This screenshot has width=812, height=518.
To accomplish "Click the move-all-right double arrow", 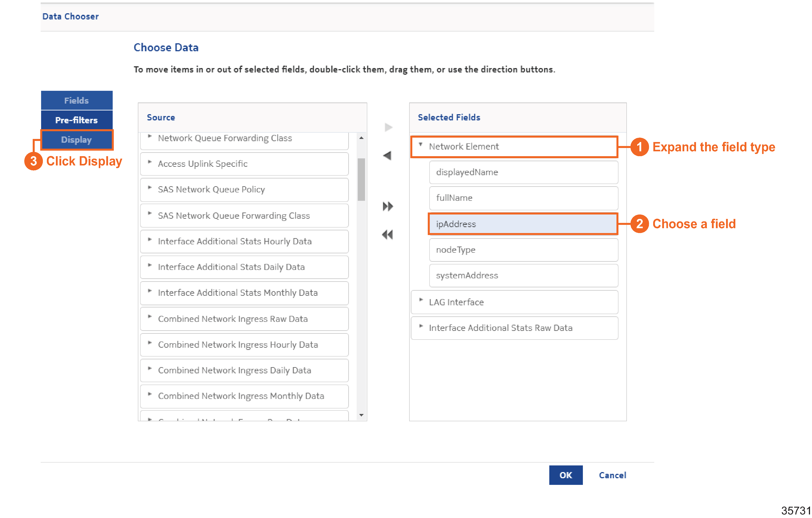I will click(388, 206).
